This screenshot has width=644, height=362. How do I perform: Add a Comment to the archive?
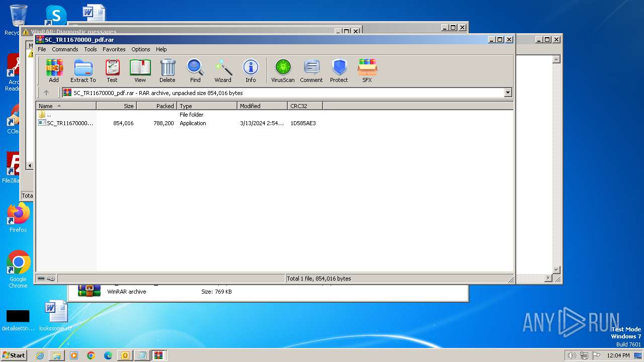[x=311, y=71]
